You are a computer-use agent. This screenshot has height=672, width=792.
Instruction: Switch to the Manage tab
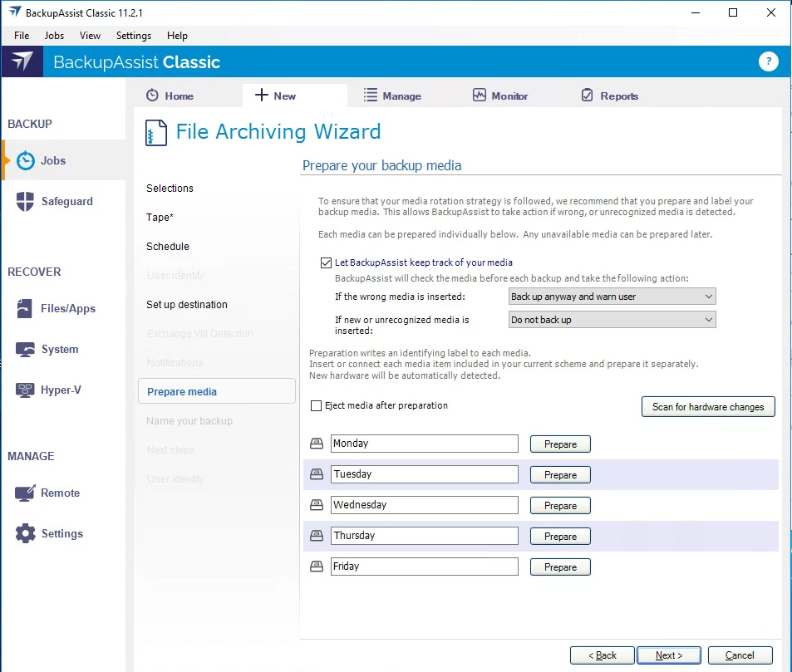coord(392,96)
